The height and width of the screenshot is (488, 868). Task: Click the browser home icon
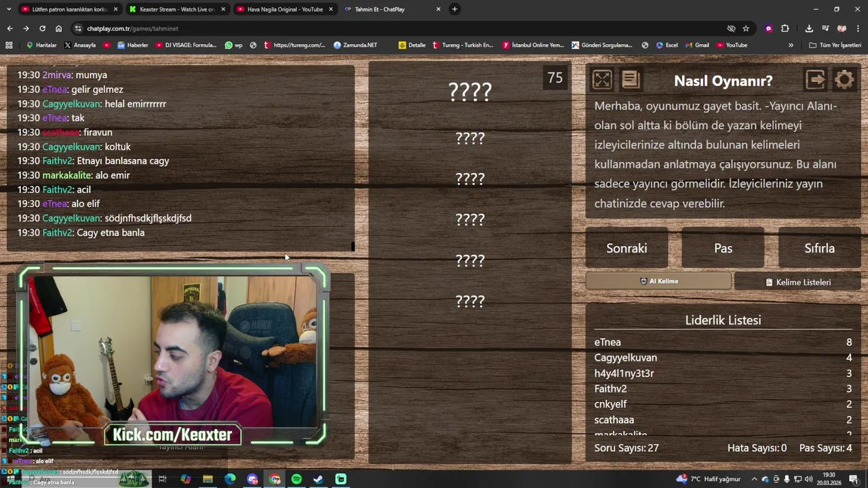[58, 28]
